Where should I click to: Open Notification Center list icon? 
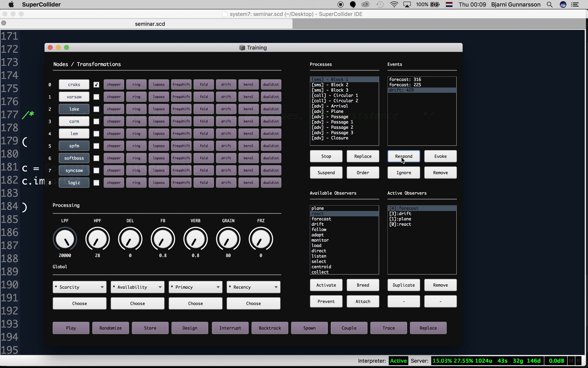[x=575, y=4]
